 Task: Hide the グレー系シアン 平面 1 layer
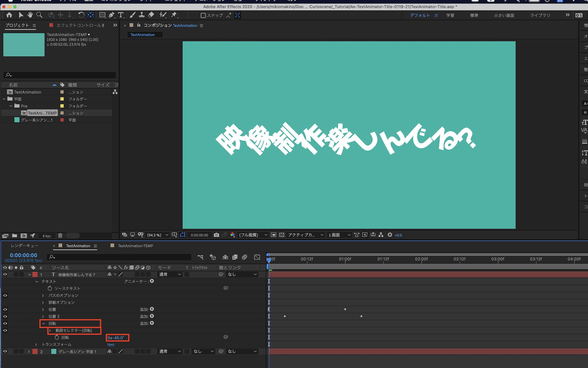pos(5,351)
